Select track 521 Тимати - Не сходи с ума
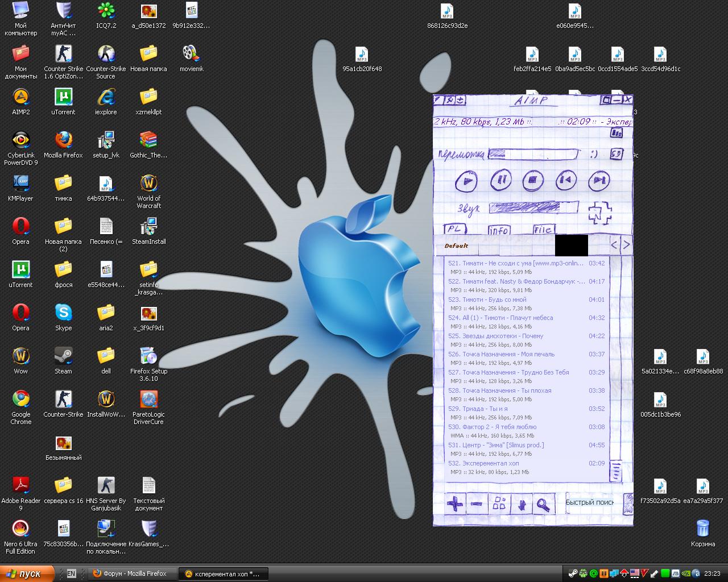 click(527, 268)
